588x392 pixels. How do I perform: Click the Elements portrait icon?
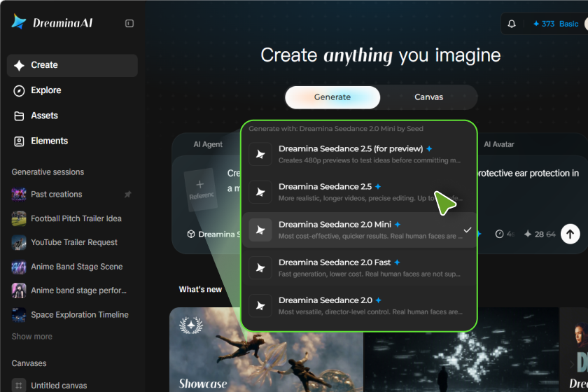pyautogui.click(x=19, y=141)
